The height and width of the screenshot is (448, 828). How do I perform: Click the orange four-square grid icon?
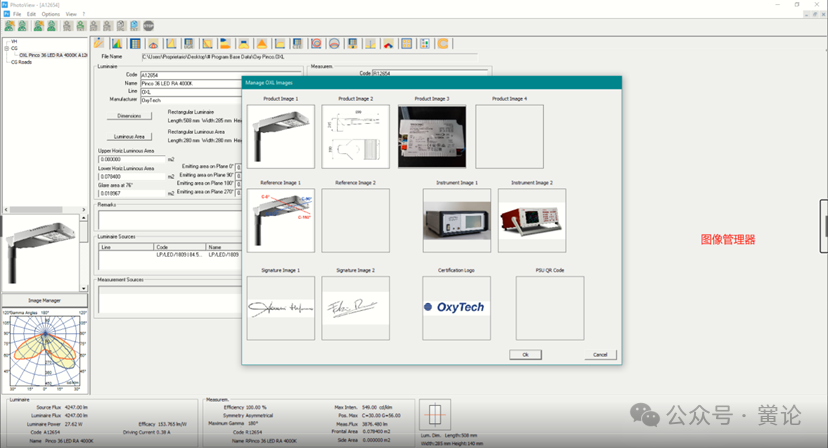tap(407, 44)
